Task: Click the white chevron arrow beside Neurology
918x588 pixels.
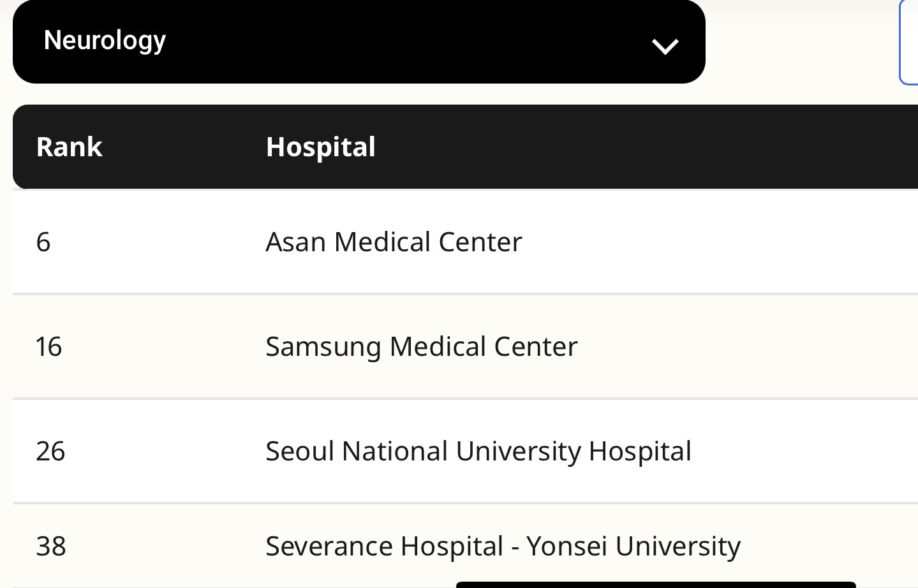Action: [665, 46]
